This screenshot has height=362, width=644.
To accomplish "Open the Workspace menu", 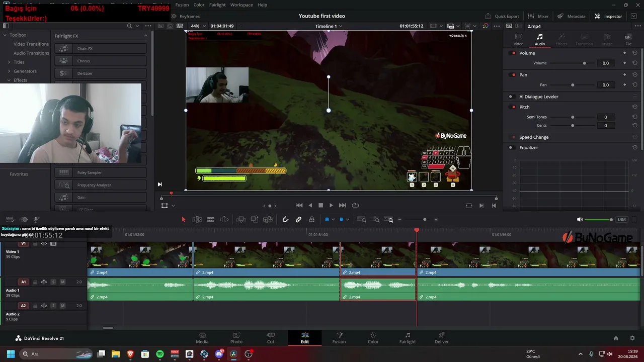I will pyautogui.click(x=242, y=5).
